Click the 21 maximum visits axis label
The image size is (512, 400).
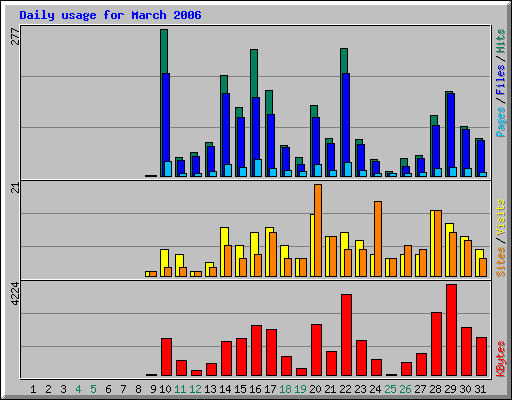[x=15, y=188]
